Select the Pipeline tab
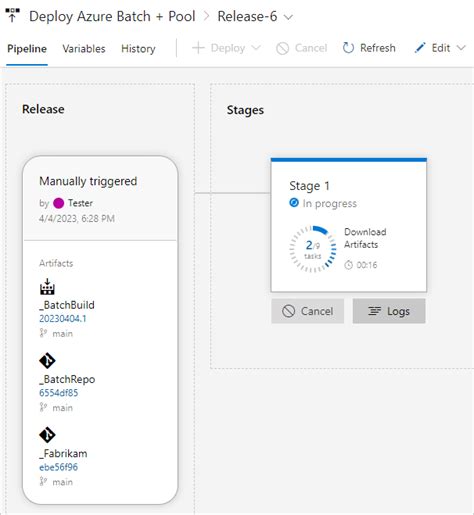Screen dimensions: 474x515 [27, 49]
